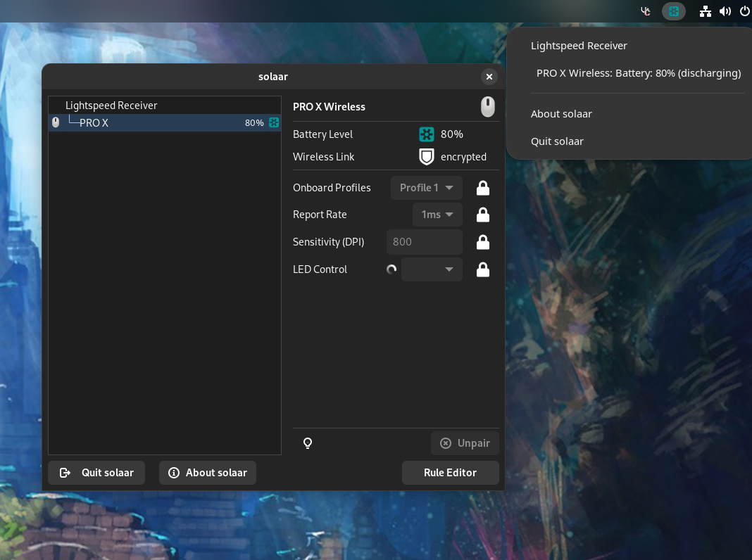752x560 pixels.
Task: Click the shield icon beside Wireless Link
Action: coord(427,157)
